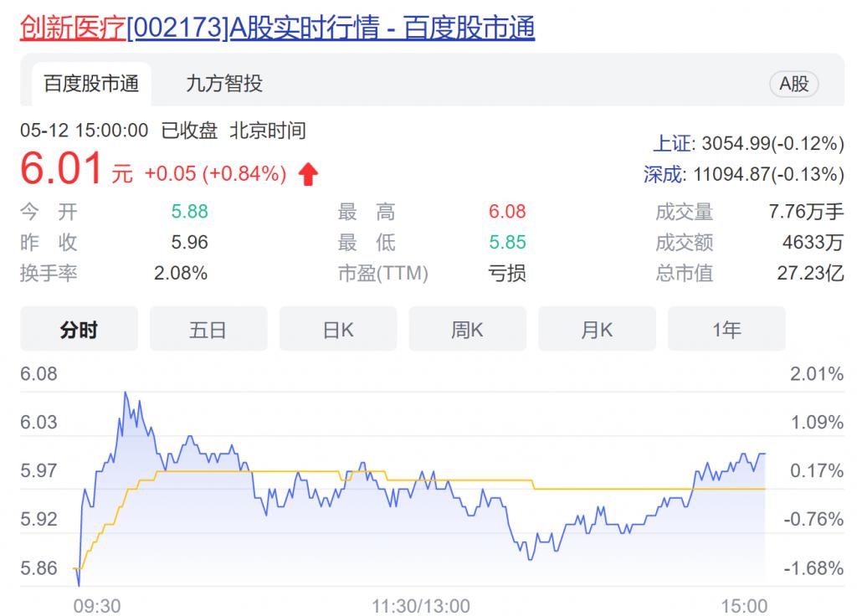The height and width of the screenshot is (616, 857).
Task: Click the 已收盘 status text
Action: (189, 131)
